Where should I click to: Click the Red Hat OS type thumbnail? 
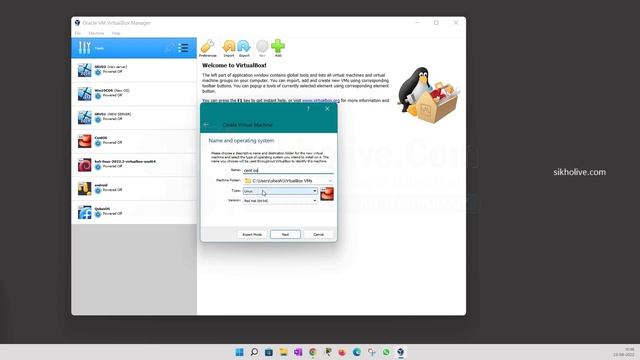point(327,194)
